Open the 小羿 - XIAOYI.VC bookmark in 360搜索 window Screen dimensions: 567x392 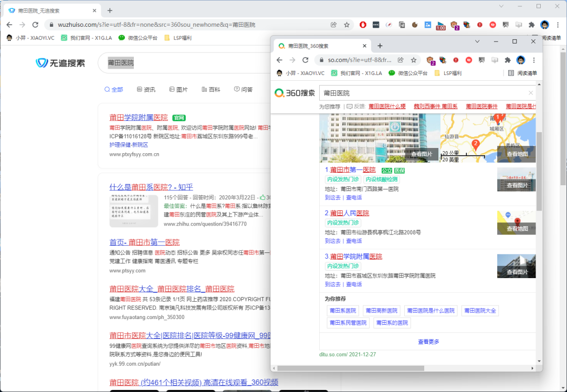click(x=300, y=73)
